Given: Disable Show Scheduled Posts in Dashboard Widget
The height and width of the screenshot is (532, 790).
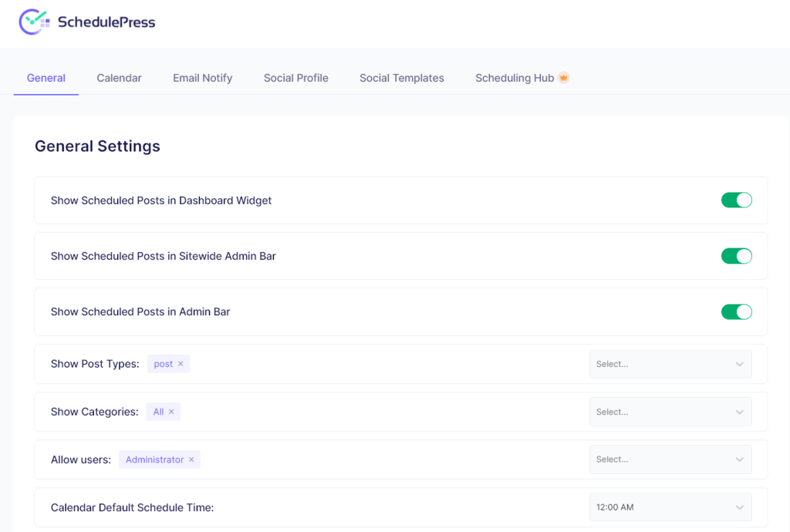Looking at the screenshot, I should pyautogui.click(x=736, y=200).
